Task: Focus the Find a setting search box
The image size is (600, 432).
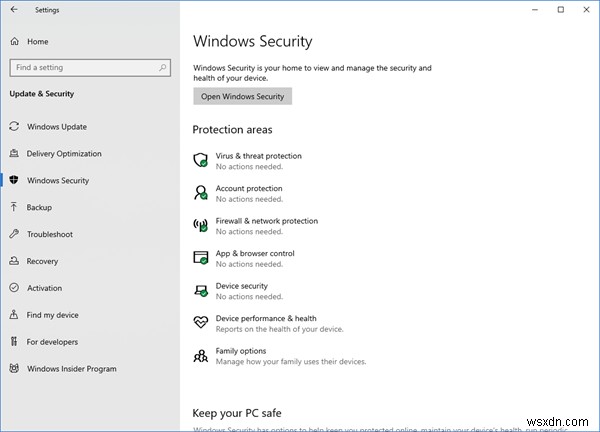Action: tap(90, 68)
